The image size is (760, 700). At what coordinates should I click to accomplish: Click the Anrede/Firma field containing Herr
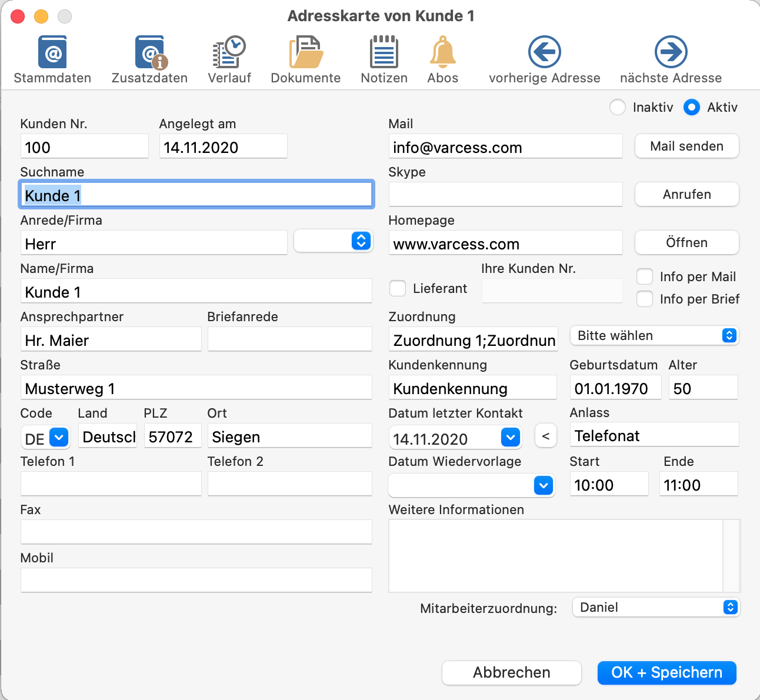[154, 242]
